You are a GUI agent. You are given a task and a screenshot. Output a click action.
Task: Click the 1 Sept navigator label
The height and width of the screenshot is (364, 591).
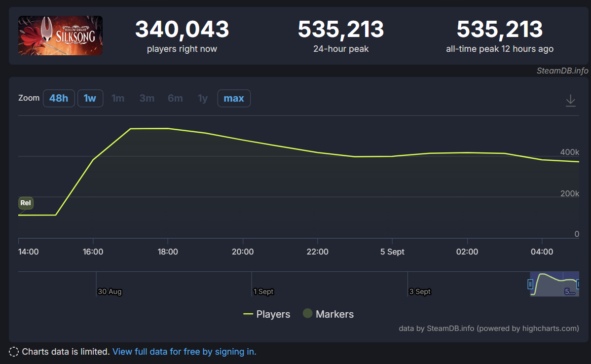[x=263, y=291]
